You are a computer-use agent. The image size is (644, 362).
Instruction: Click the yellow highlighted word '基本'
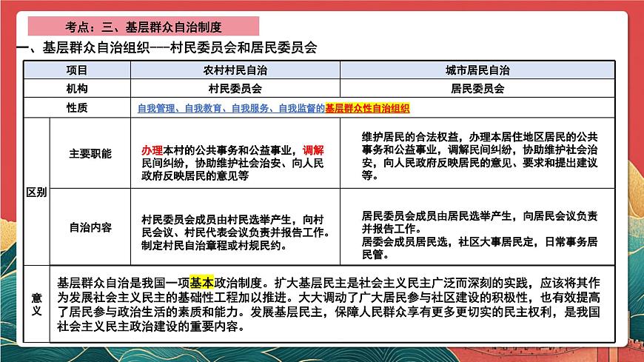click(x=201, y=283)
